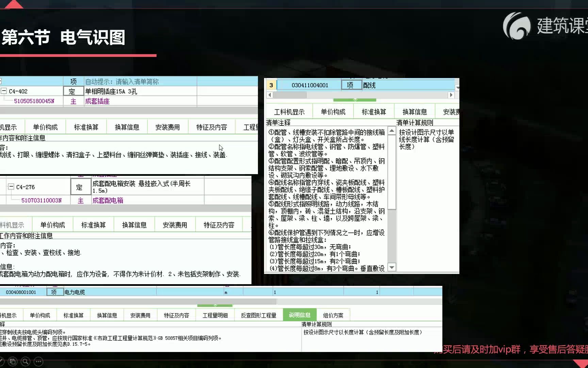Click the green chevron splitter below the 配线 row

click(x=355, y=100)
